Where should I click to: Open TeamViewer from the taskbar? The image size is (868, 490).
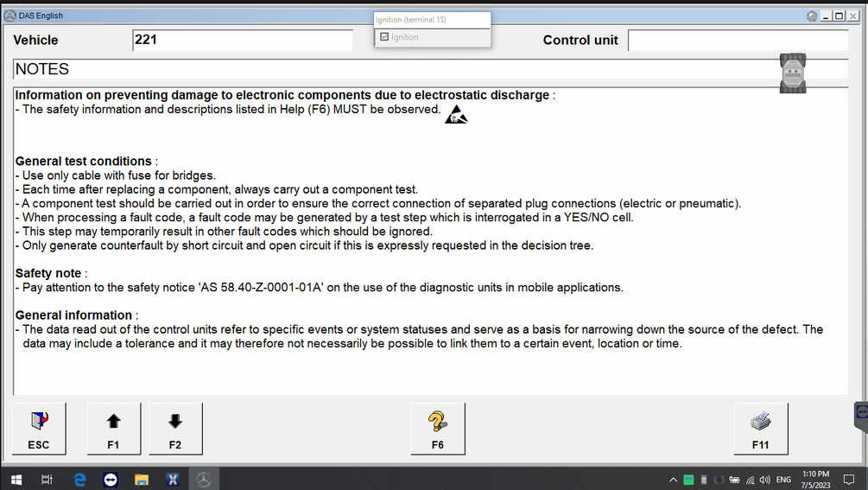pos(111,480)
